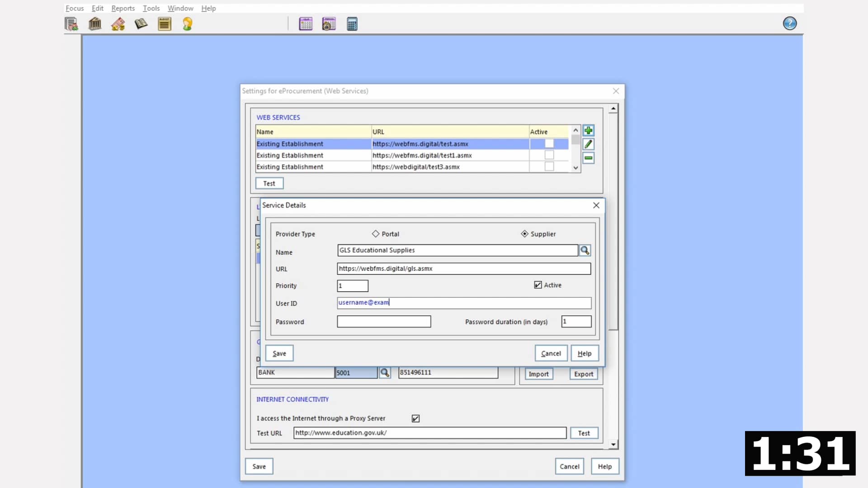Click the green minus remove service icon
Screen dimensions: 868x488
[588, 158]
